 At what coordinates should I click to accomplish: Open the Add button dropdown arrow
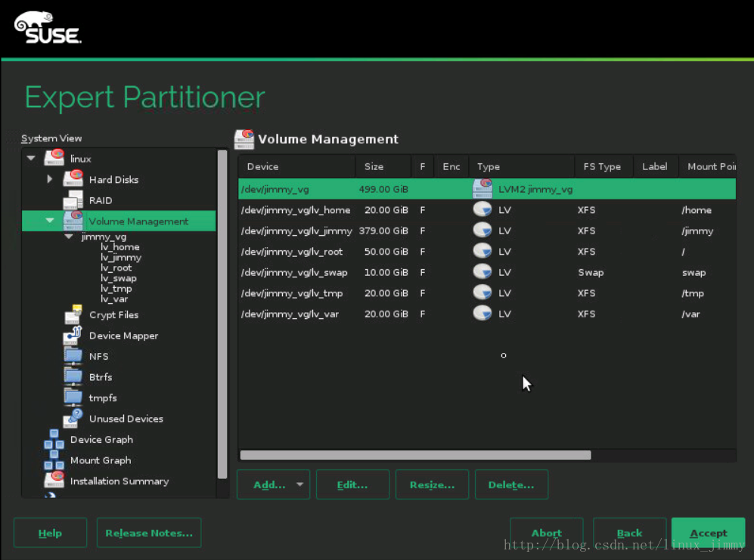300,484
